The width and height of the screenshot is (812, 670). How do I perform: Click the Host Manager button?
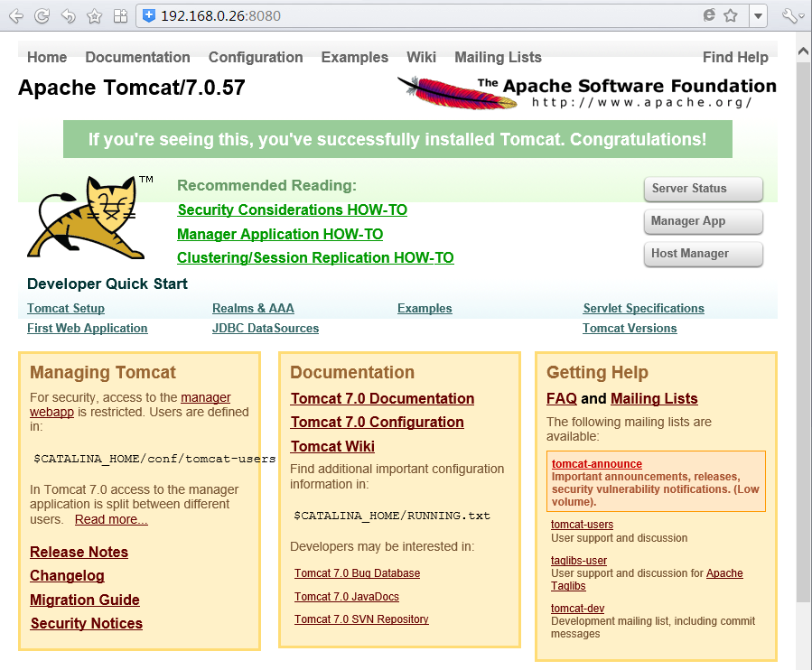coord(704,254)
